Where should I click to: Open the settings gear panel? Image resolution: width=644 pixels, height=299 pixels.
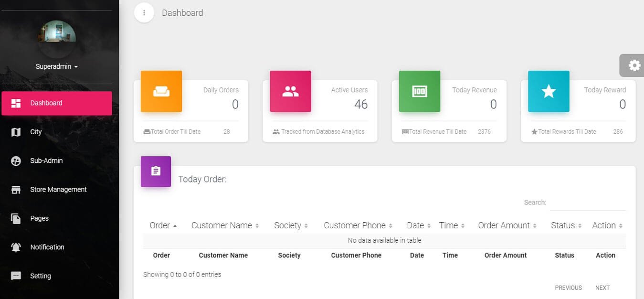click(633, 65)
